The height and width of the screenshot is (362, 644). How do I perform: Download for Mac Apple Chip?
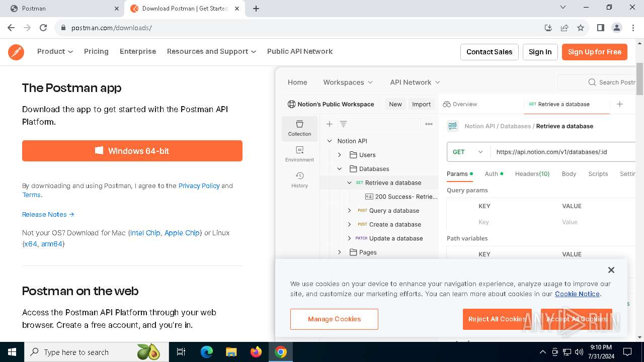[x=182, y=233]
